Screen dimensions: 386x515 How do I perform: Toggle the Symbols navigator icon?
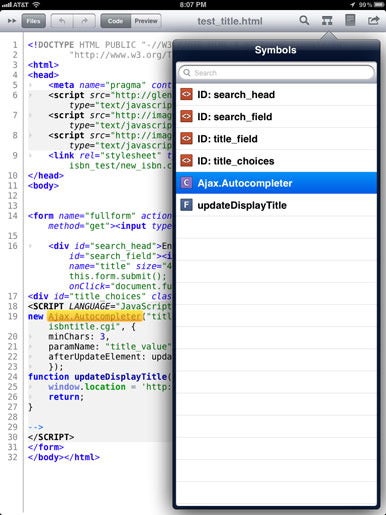[327, 21]
